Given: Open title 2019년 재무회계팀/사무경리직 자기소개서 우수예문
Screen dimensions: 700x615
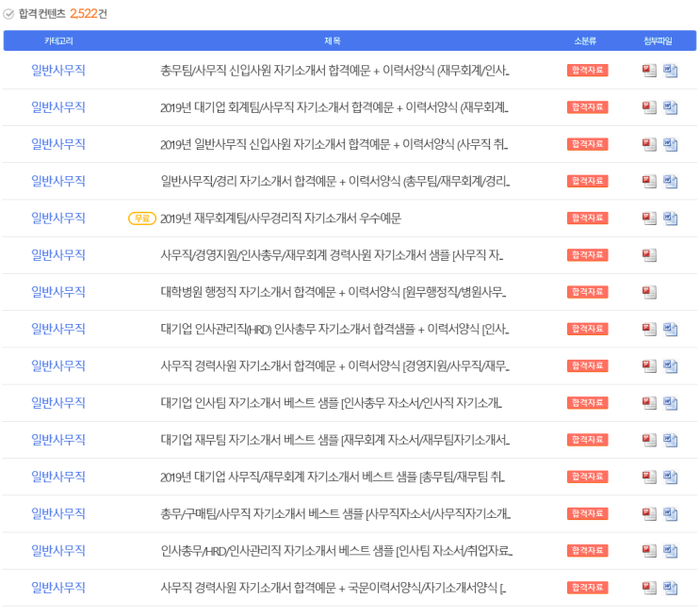Looking at the screenshot, I should [281, 218].
